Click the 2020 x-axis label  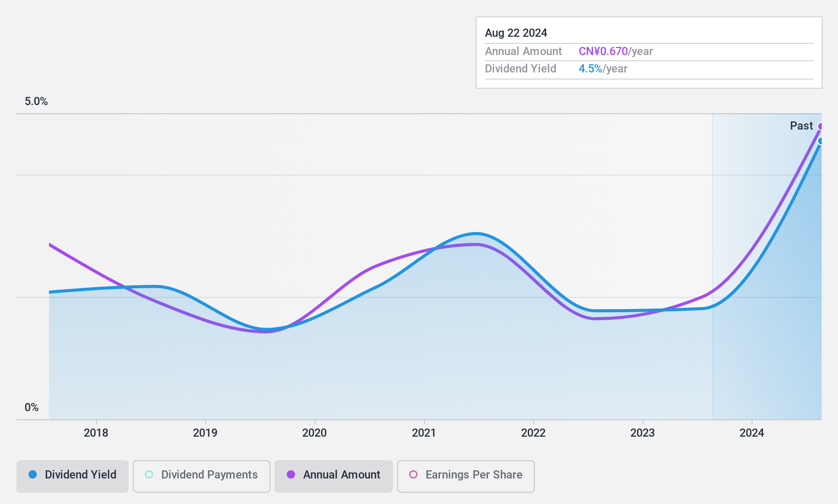[x=314, y=433]
